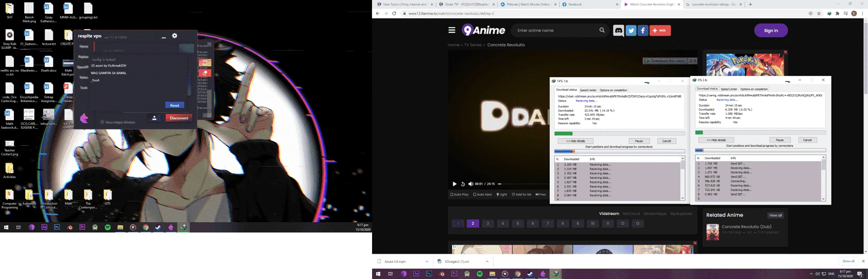Open Speed Limiter tab in 2.ts window

(x=729, y=89)
